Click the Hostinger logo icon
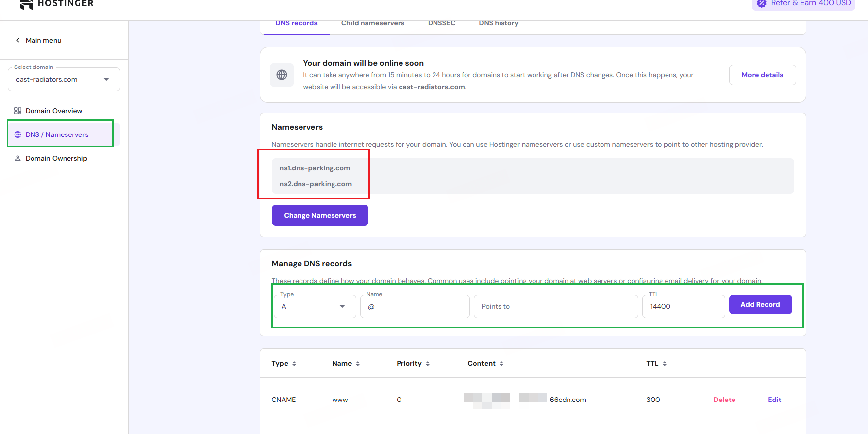Screen dimensions: 868x434 tap(27, 4)
